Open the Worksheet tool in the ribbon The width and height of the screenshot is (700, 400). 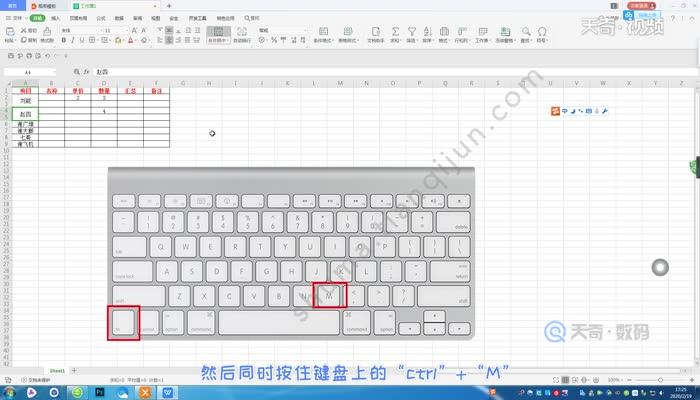pos(483,34)
